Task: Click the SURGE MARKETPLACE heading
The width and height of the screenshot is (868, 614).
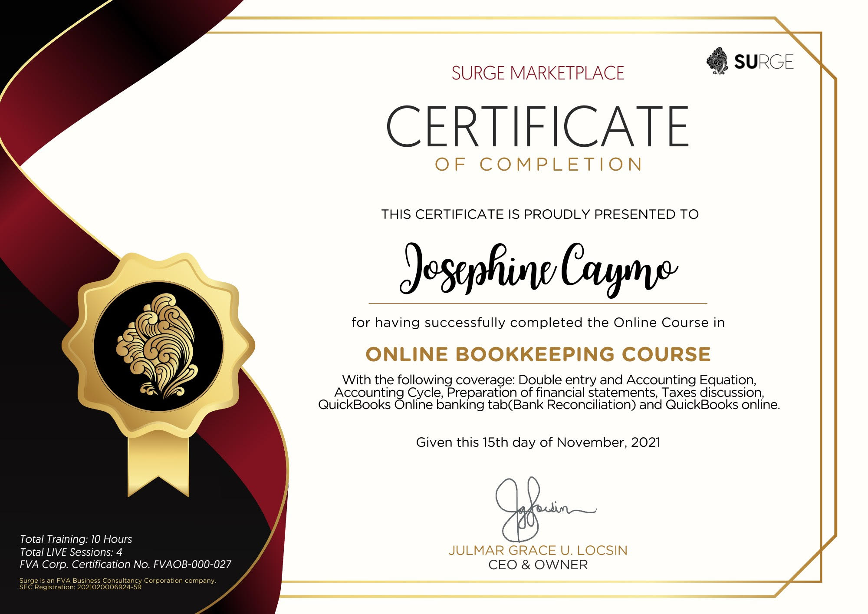Action: [538, 72]
